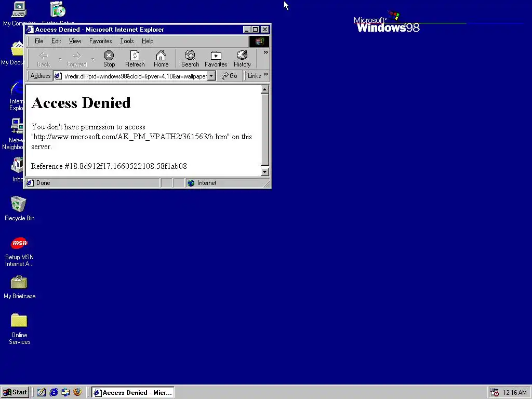Click the microsoft.com URL text in page
Screen dimensions: 532x399
click(x=130, y=137)
